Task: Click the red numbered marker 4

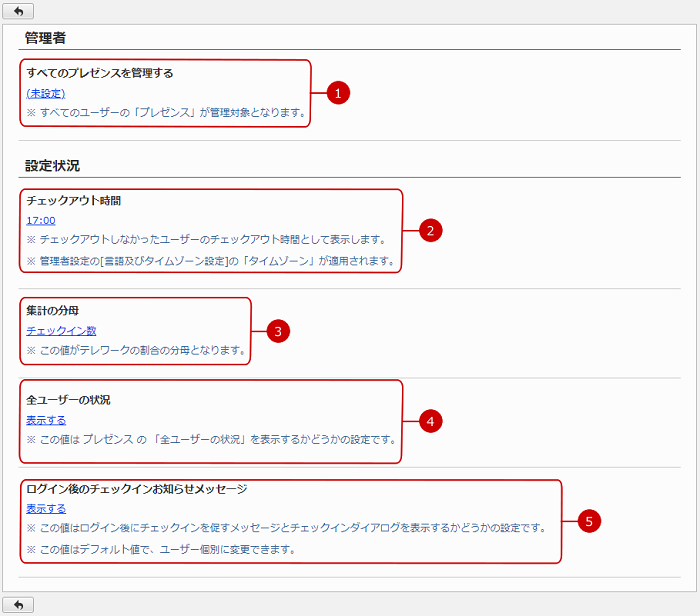Action: tap(430, 421)
